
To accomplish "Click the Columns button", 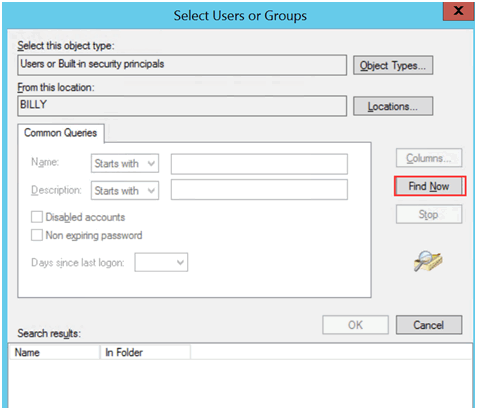I will click(429, 158).
